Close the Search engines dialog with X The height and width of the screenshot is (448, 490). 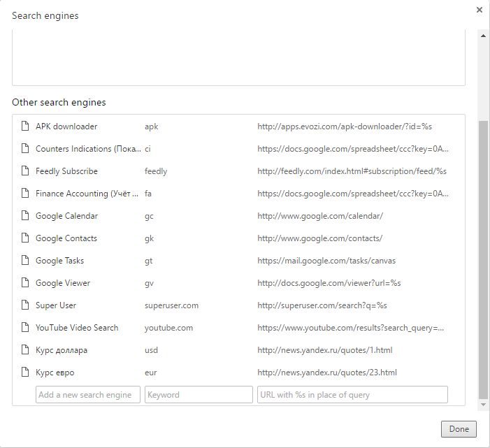click(479, 10)
